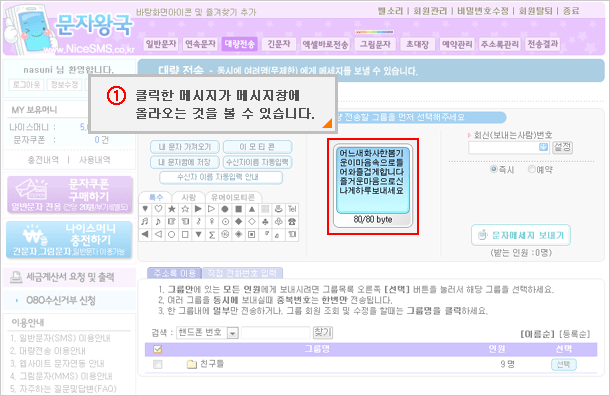Insert the filled downward triangle symbol

(x=198, y=234)
